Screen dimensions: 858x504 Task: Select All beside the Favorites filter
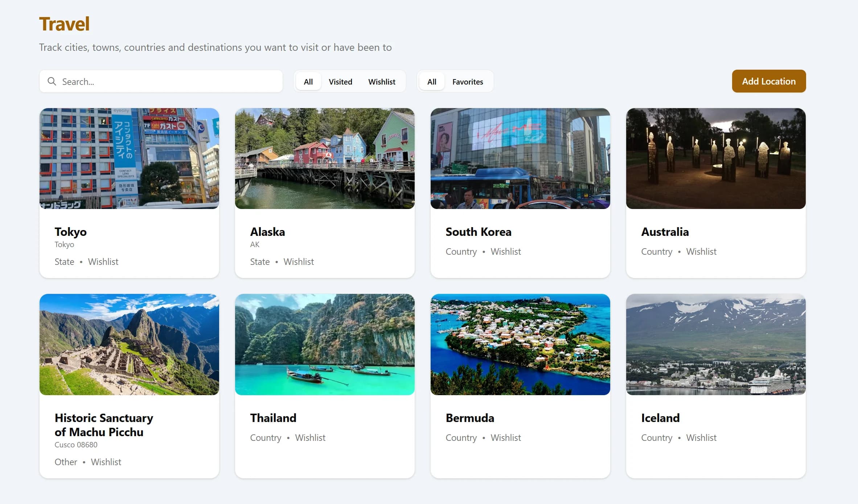click(431, 82)
